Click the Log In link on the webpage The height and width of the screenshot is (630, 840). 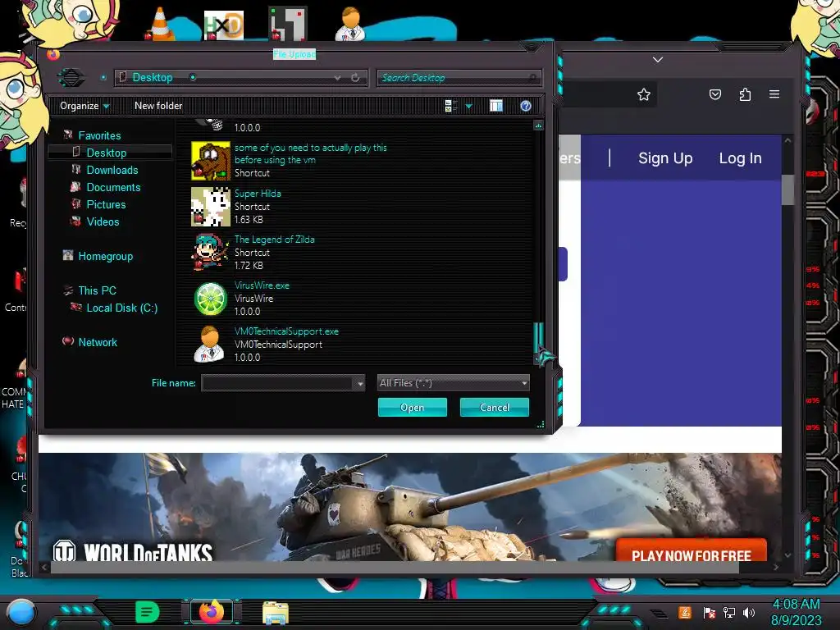(x=740, y=158)
